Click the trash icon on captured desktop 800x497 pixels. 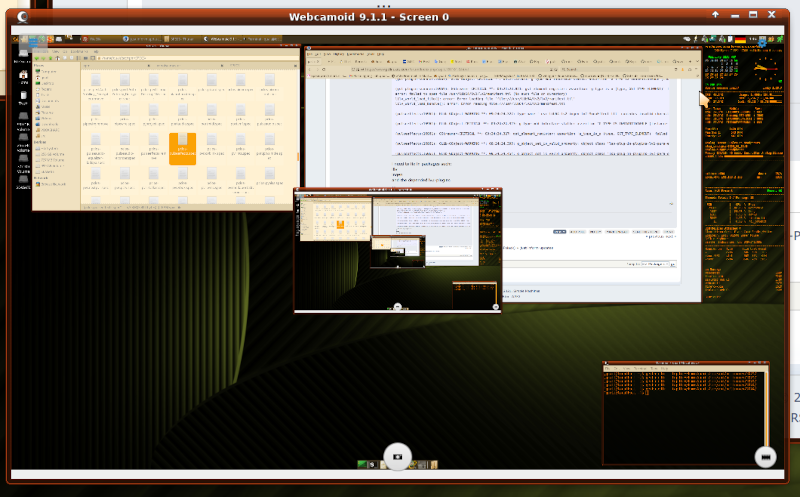tap(22, 97)
